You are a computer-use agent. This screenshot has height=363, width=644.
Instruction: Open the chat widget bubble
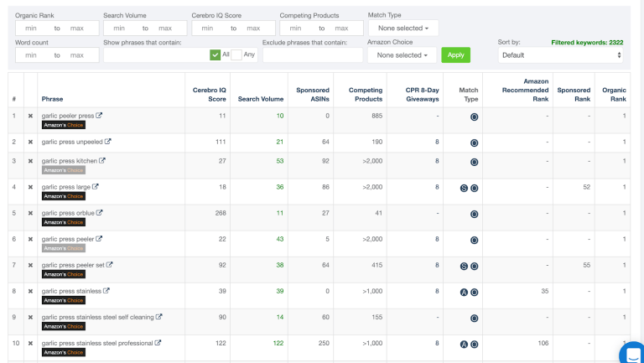632,353
